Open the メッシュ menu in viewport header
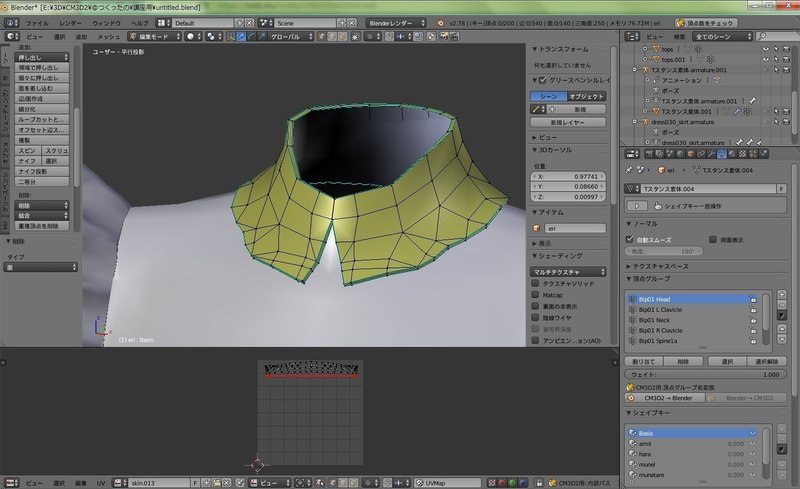Image resolution: width=800 pixels, height=489 pixels. [x=108, y=36]
